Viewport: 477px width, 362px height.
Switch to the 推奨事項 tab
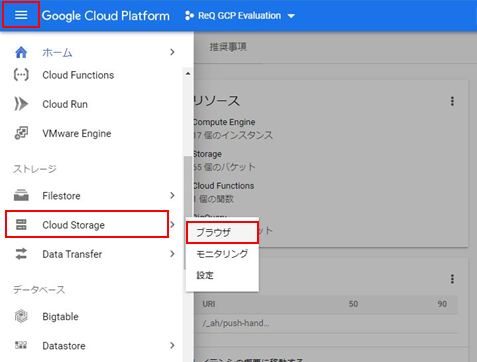228,47
